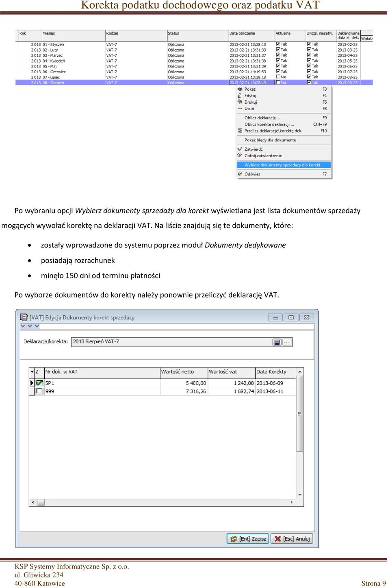Click the 2013-07-25 declared date cell
This screenshot has width=390, height=588.
click(348, 72)
